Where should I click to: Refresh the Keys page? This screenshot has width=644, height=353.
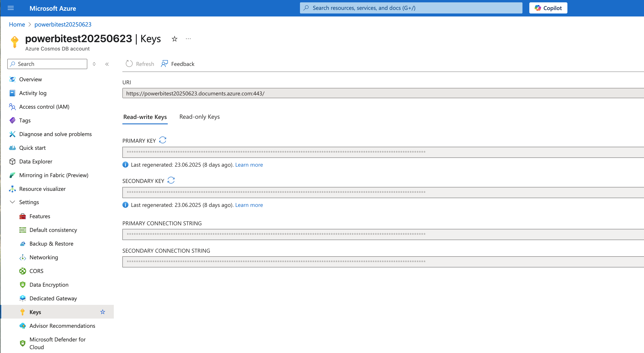tap(140, 64)
